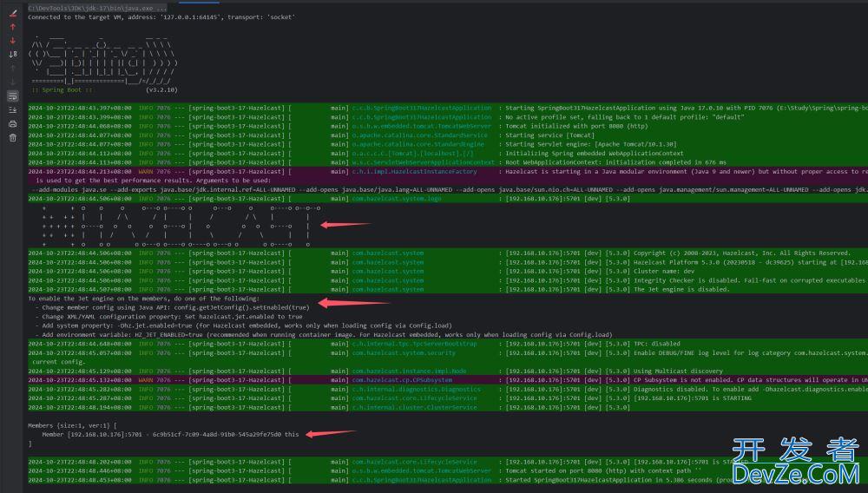
Task: Open c.h.i.impl.HazelcastInstanceFactory logger link
Action: click(415, 172)
